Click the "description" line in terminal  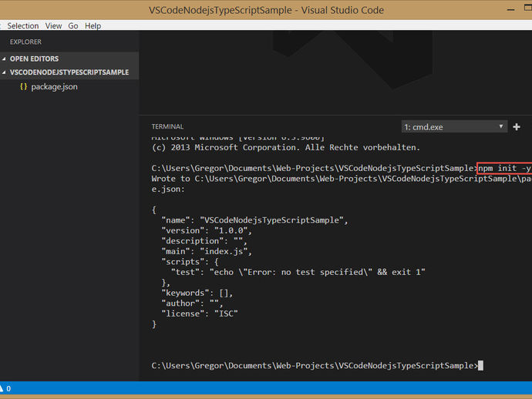(204, 241)
